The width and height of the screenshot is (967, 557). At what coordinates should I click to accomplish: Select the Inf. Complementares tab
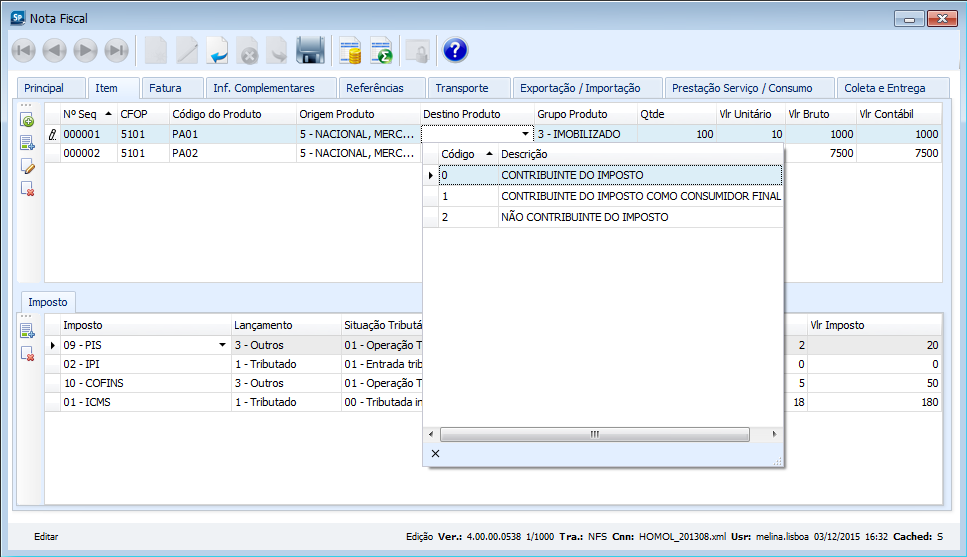pyautogui.click(x=264, y=88)
